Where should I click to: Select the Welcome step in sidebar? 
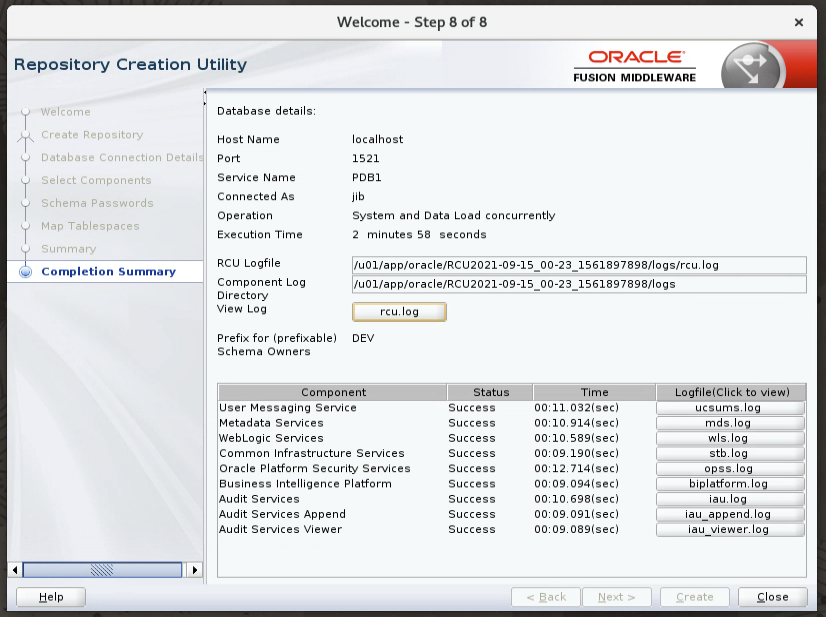(66, 112)
